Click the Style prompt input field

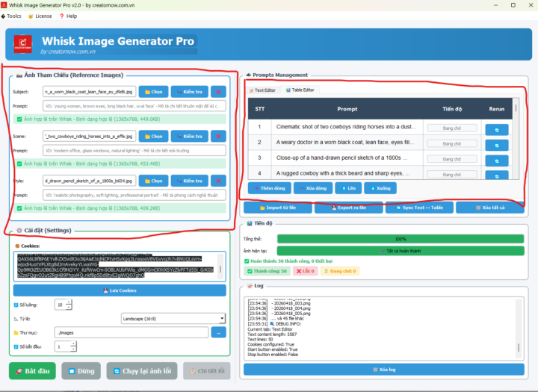(134, 195)
